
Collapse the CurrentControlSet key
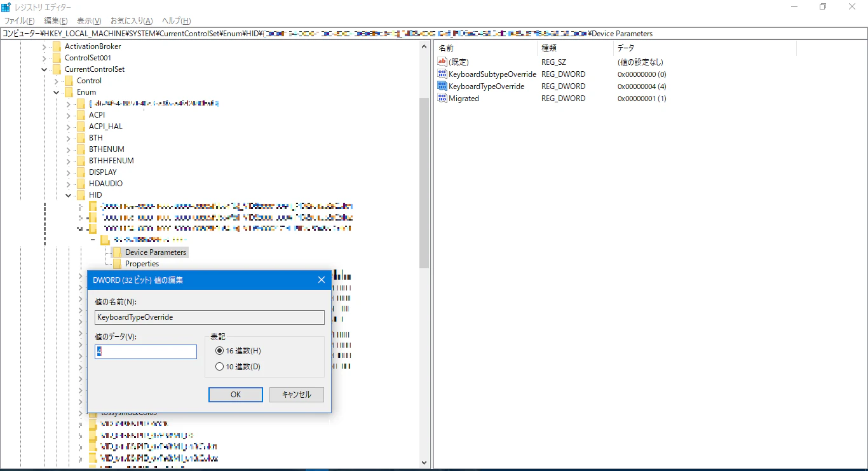(44, 69)
